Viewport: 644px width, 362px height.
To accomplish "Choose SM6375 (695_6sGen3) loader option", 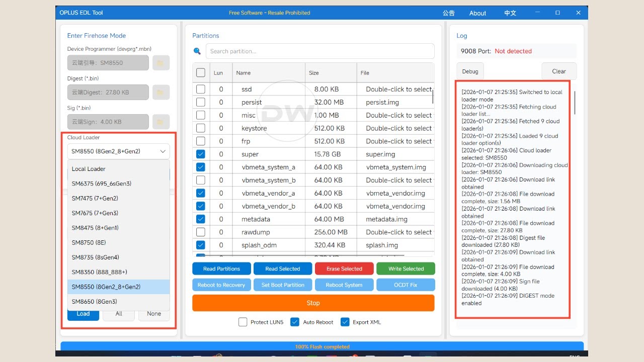I will coord(119,184).
